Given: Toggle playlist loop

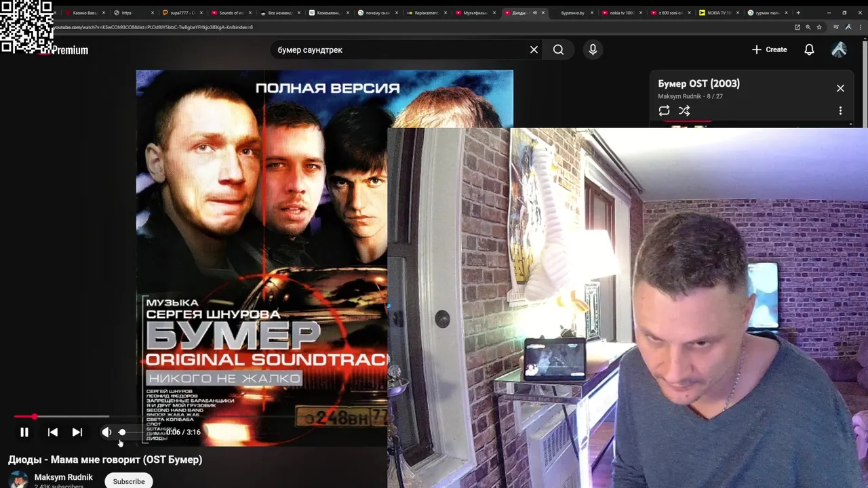Looking at the screenshot, I should click(x=664, y=110).
